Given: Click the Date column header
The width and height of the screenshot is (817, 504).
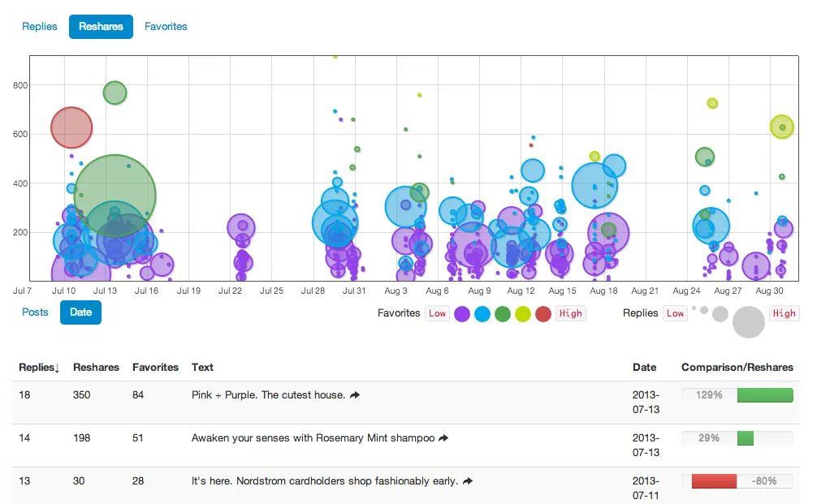Looking at the screenshot, I should click(644, 368).
